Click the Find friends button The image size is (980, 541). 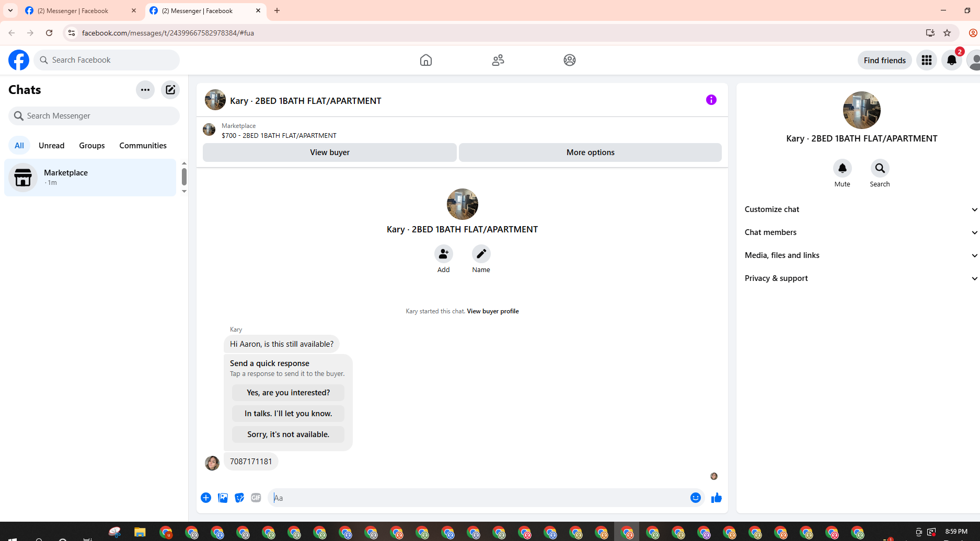[885, 60]
